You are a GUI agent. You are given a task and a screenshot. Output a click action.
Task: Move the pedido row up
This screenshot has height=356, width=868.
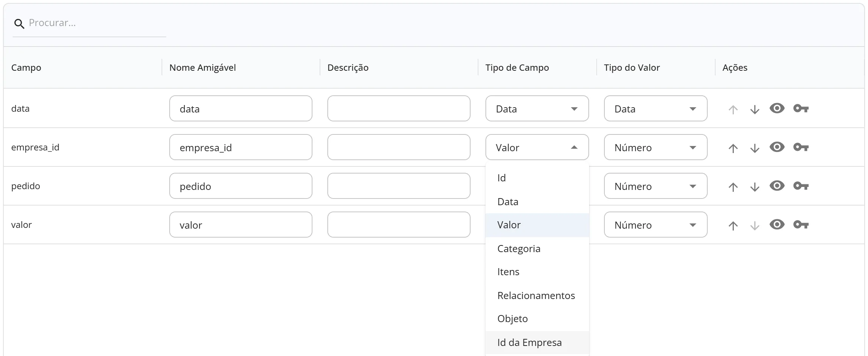[733, 187]
